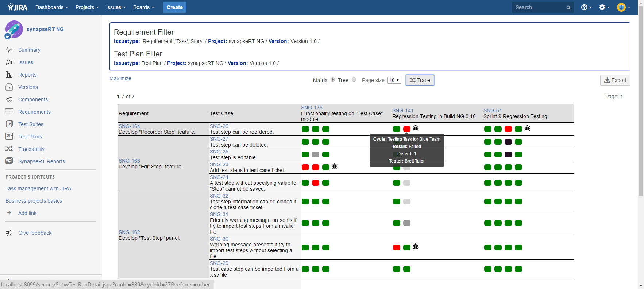Viewport: 644px width, 289px height.
Task: Select the Matrix view radio button
Action: tap(333, 80)
